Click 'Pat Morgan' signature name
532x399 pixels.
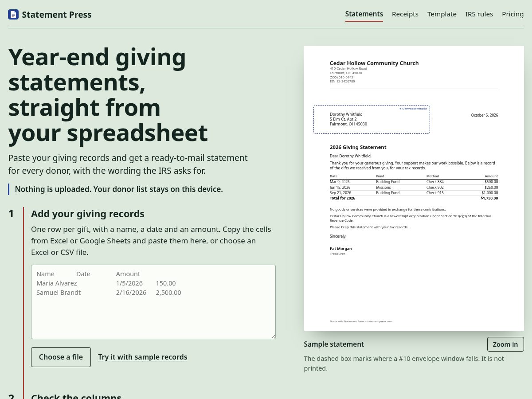[340, 249]
